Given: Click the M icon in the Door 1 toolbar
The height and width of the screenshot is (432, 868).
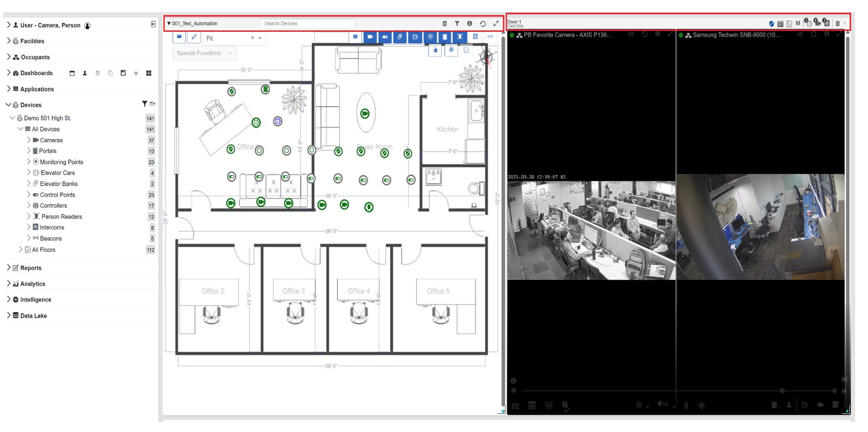Looking at the screenshot, I should (x=798, y=23).
